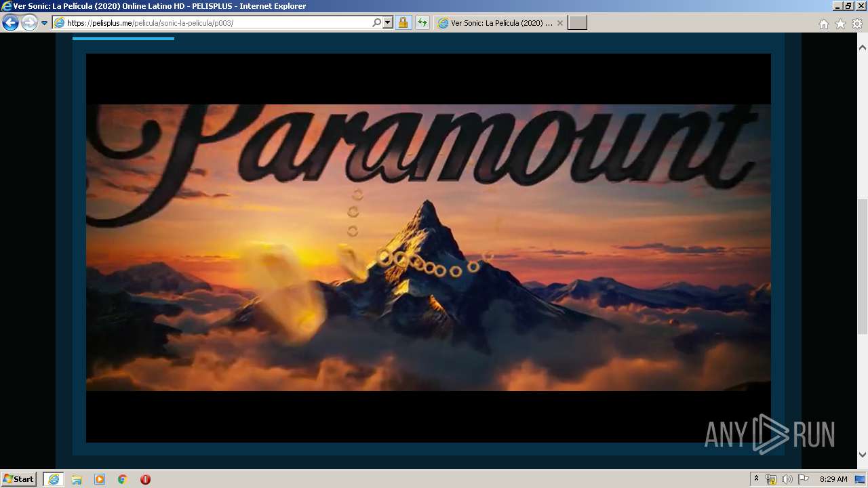Open the recent pages dropdown arrow
868x488 pixels.
[45, 23]
